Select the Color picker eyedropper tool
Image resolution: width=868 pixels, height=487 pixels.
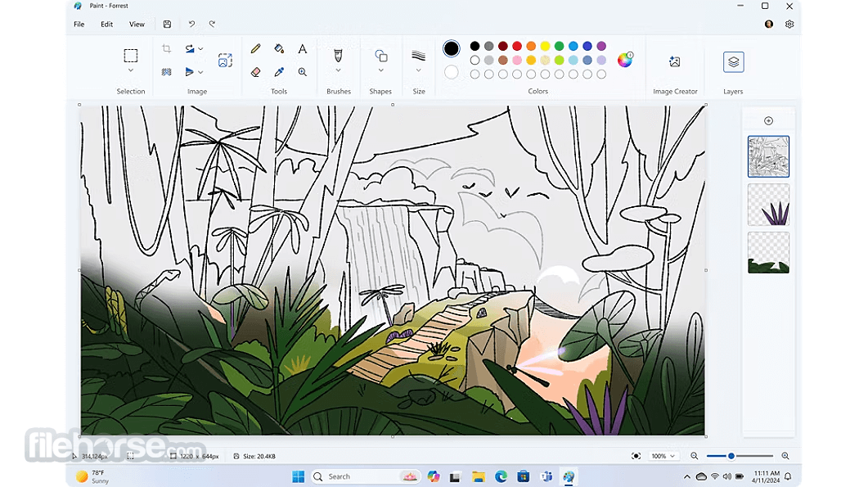279,72
